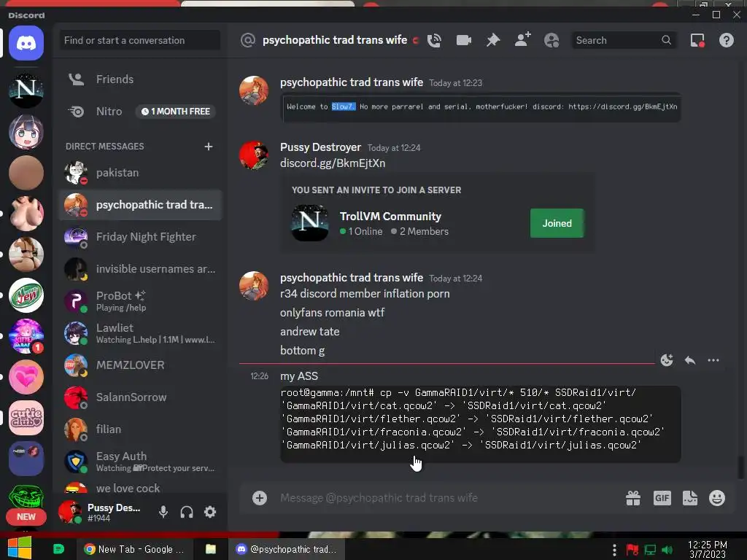Click the volume icon in system tray
Image resolution: width=747 pixels, height=560 pixels.
pyautogui.click(x=667, y=550)
